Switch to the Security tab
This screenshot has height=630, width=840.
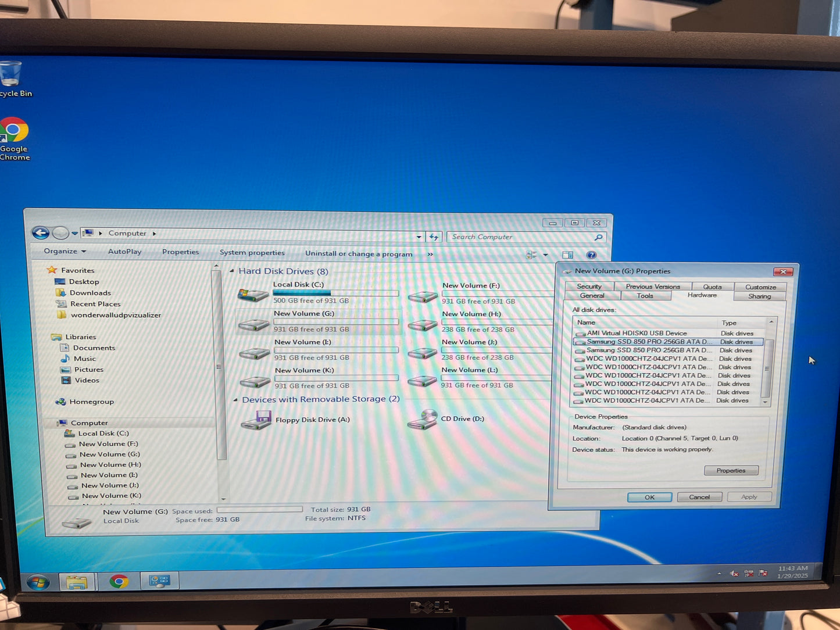(589, 286)
